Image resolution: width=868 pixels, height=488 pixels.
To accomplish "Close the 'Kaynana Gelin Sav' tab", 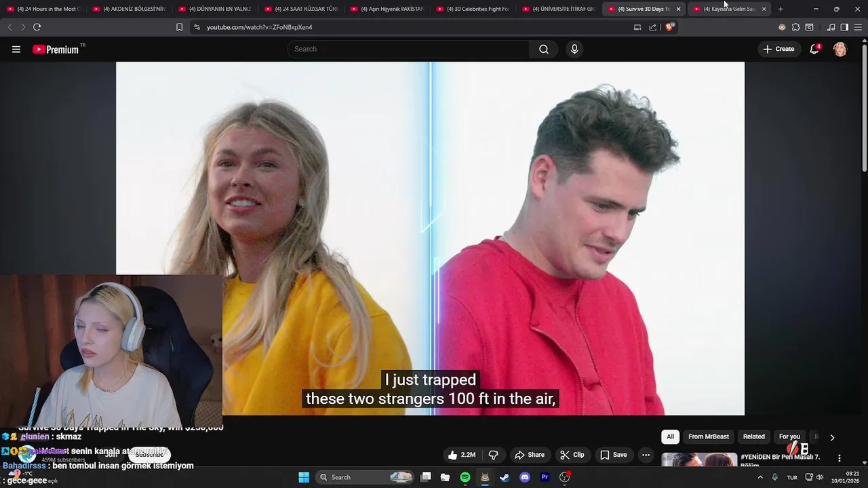I will pyautogui.click(x=764, y=9).
